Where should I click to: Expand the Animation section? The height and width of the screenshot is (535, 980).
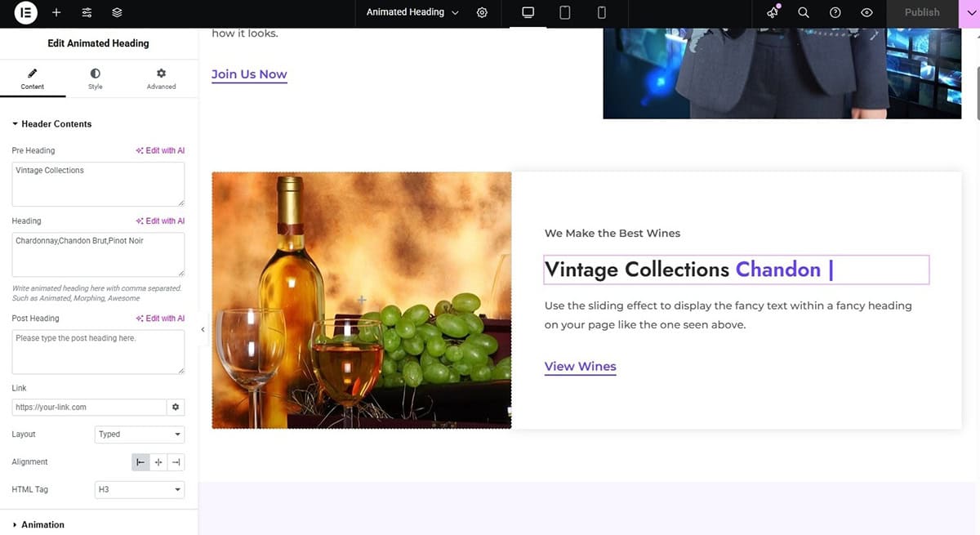(x=38, y=524)
